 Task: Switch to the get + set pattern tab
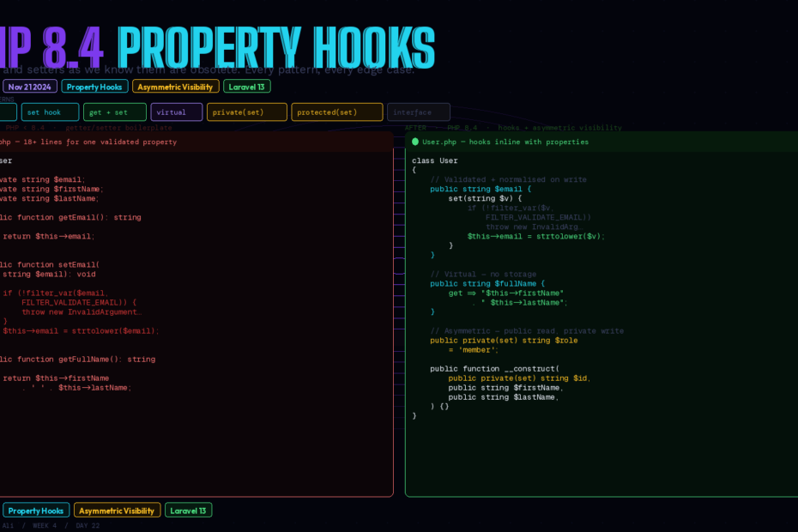pos(114,112)
